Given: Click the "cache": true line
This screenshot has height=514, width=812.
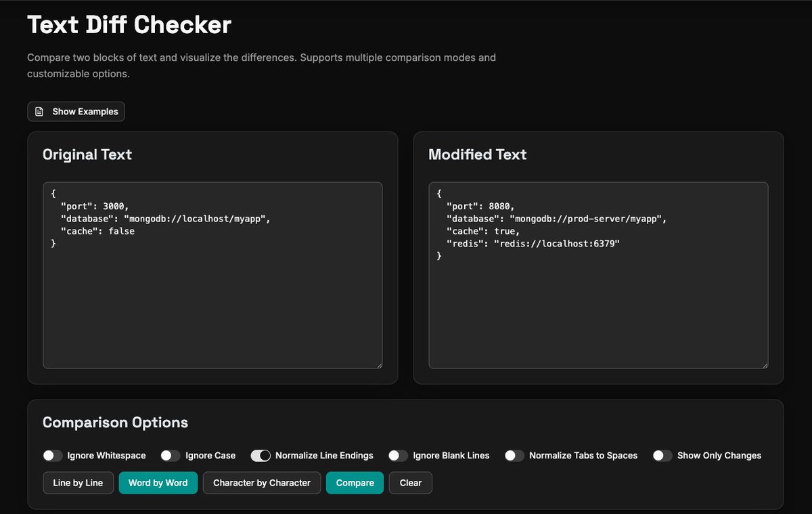Looking at the screenshot, I should pos(483,231).
